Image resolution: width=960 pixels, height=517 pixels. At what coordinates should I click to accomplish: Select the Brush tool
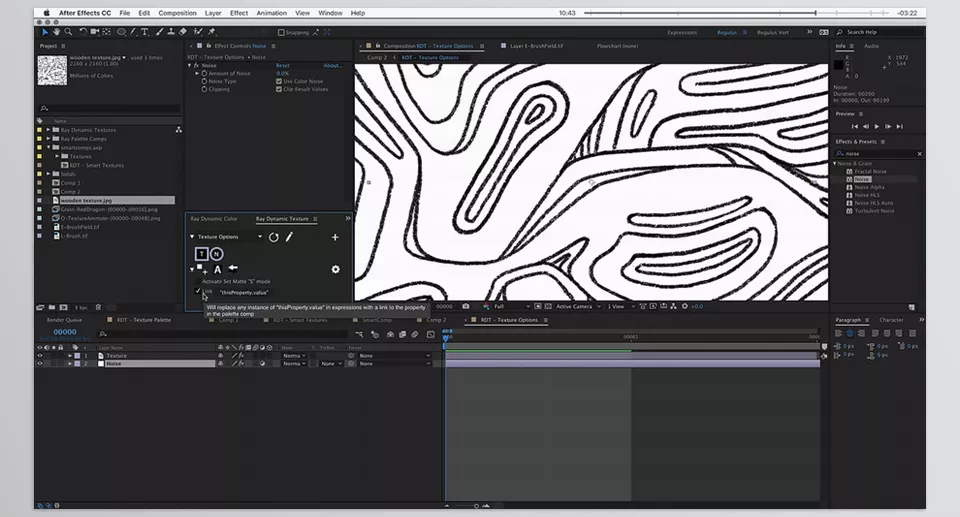pos(159,32)
